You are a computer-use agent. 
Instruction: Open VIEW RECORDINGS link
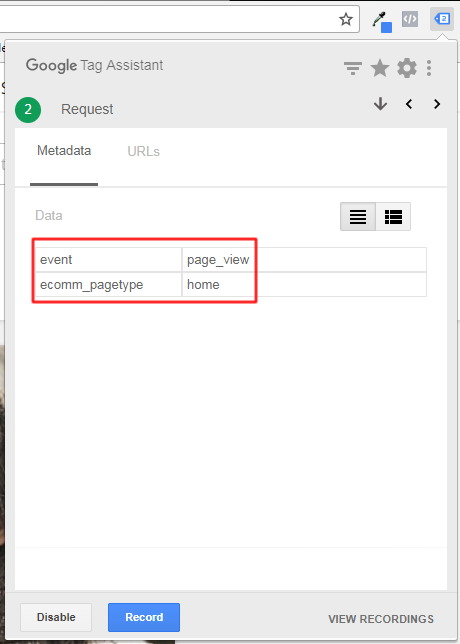click(x=381, y=619)
